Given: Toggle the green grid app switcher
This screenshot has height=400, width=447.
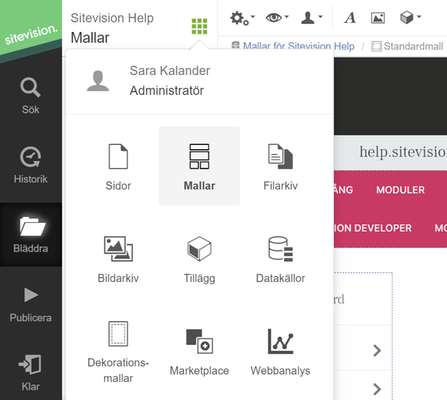Looking at the screenshot, I should point(199,26).
